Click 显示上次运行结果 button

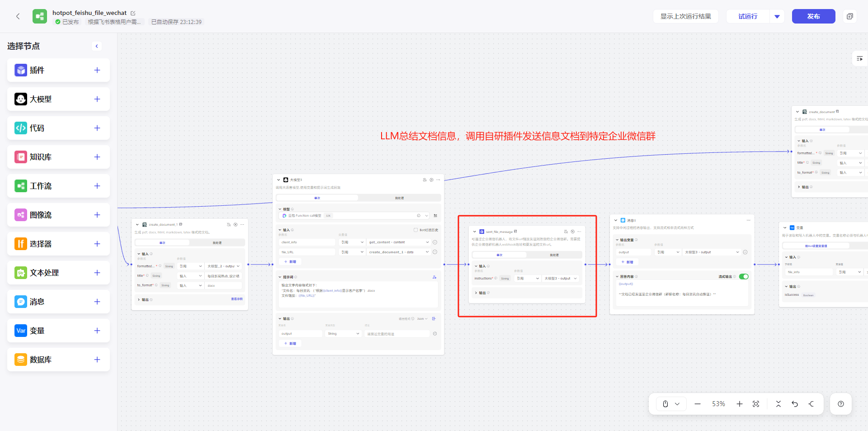pyautogui.click(x=685, y=16)
